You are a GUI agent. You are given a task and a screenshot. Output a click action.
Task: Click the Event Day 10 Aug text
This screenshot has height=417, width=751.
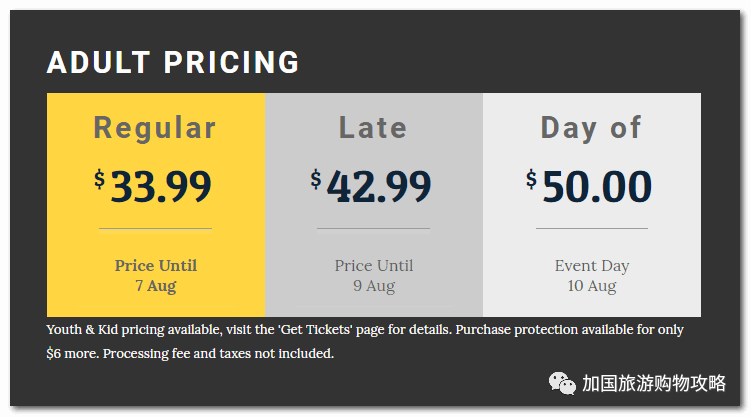click(x=592, y=275)
